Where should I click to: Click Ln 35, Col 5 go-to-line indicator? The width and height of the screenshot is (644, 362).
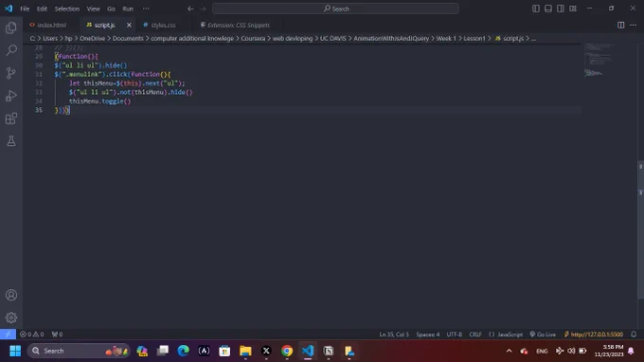pyautogui.click(x=394, y=335)
